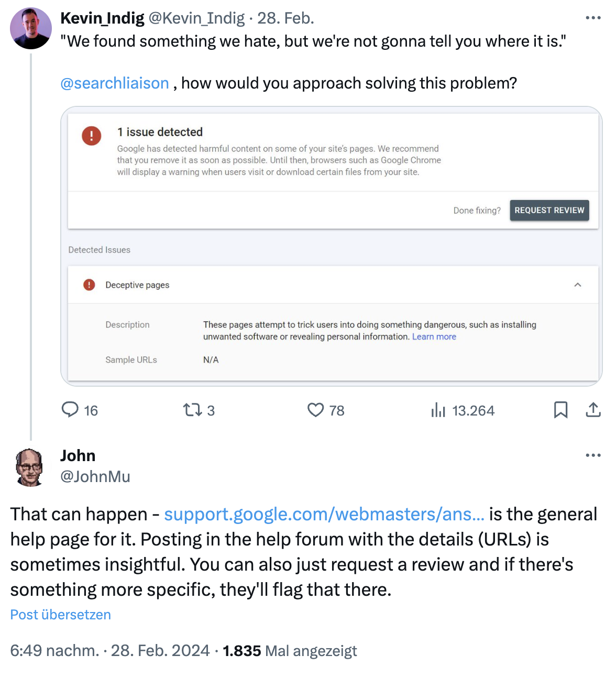The width and height of the screenshot is (616, 677).
Task: Click Post übersetzen to translate
Action: (x=61, y=615)
